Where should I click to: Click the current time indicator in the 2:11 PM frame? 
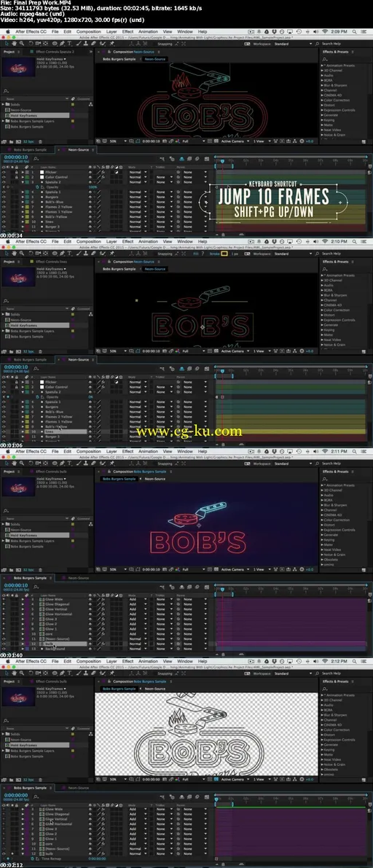tap(222, 588)
